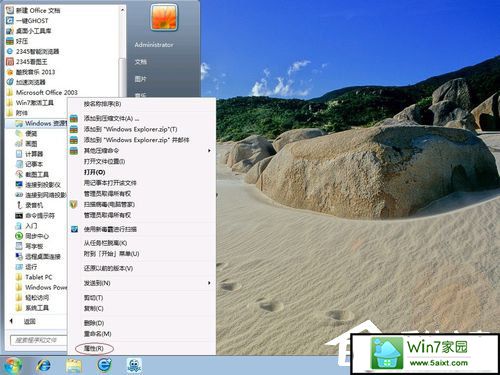
Task: Select 还原以前的版本(V) option
Action: tap(108, 268)
